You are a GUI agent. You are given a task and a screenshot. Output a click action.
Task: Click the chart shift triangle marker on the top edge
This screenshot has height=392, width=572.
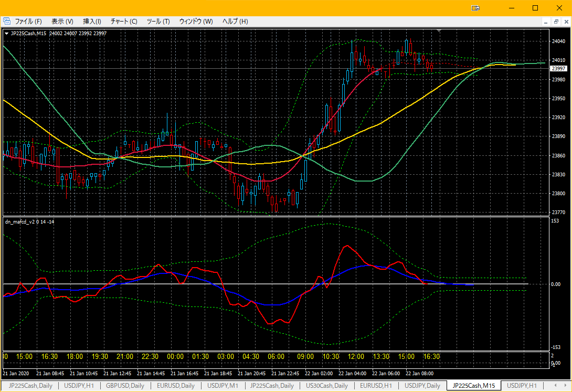click(x=439, y=31)
